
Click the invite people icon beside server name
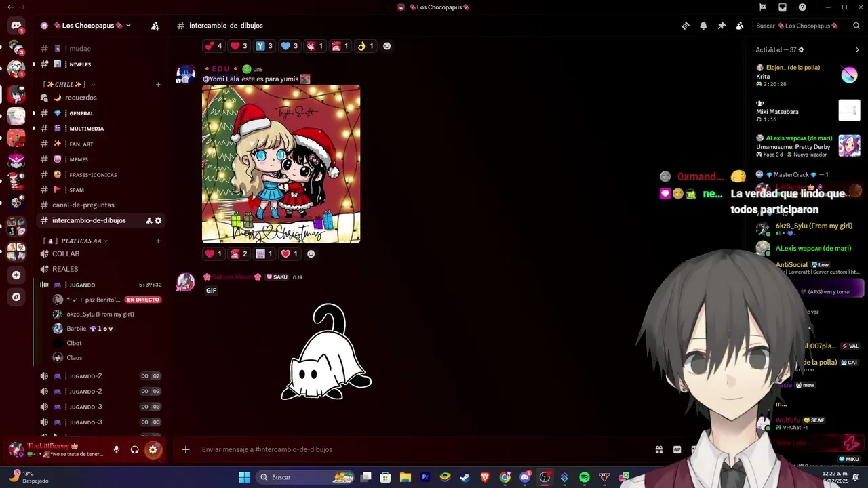[x=155, y=26]
